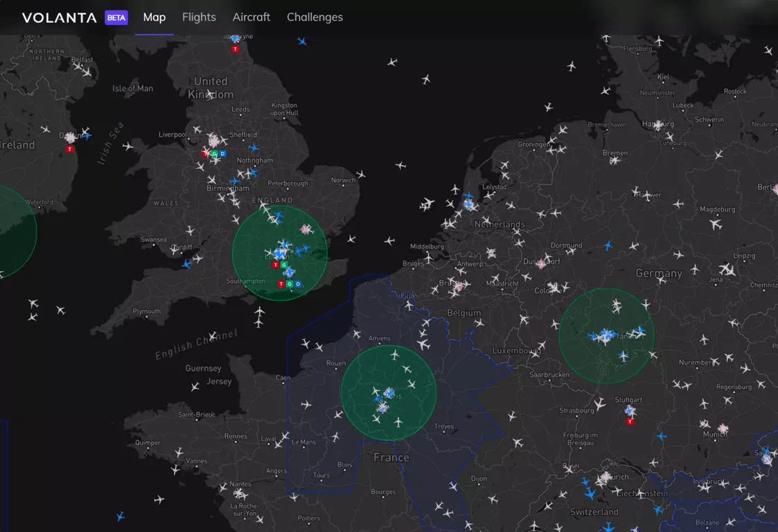Click the "Switzerland" country label
778x532 pixels.
pos(595,512)
